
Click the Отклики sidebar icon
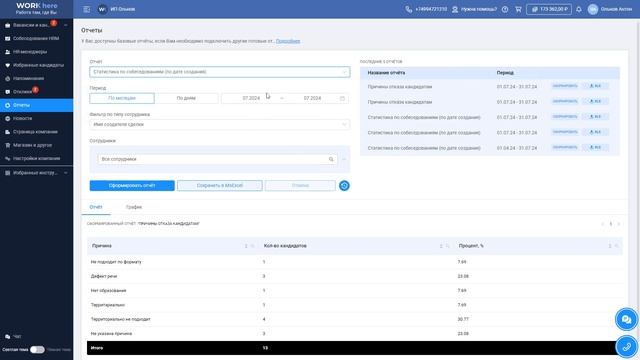pyautogui.click(x=7, y=92)
